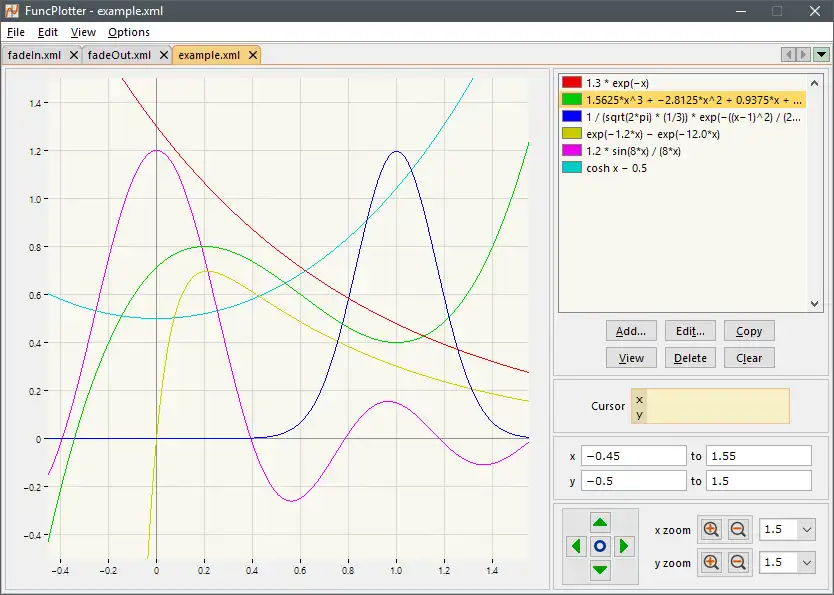Click the Delete button
Image resolution: width=834 pixels, height=595 pixels.
[690, 358]
